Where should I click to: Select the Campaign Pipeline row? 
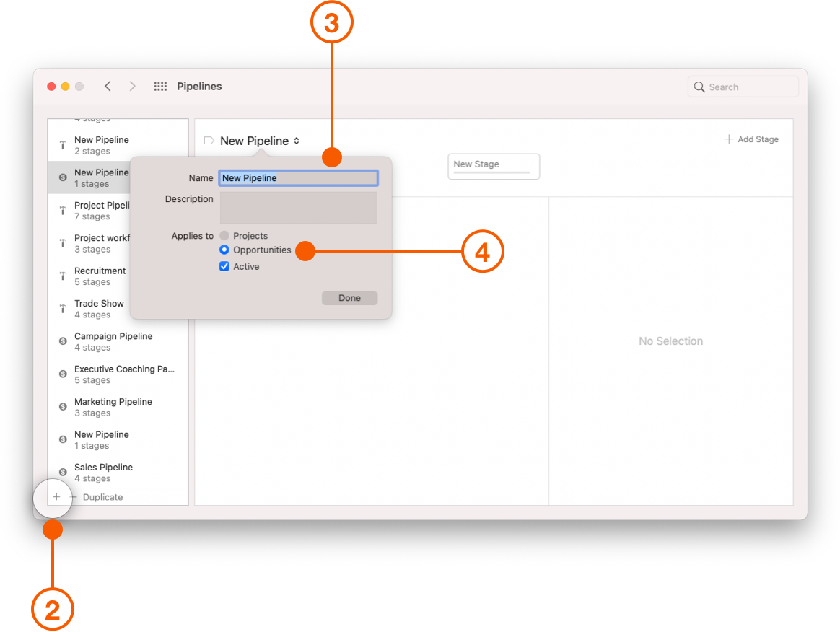pos(118,342)
